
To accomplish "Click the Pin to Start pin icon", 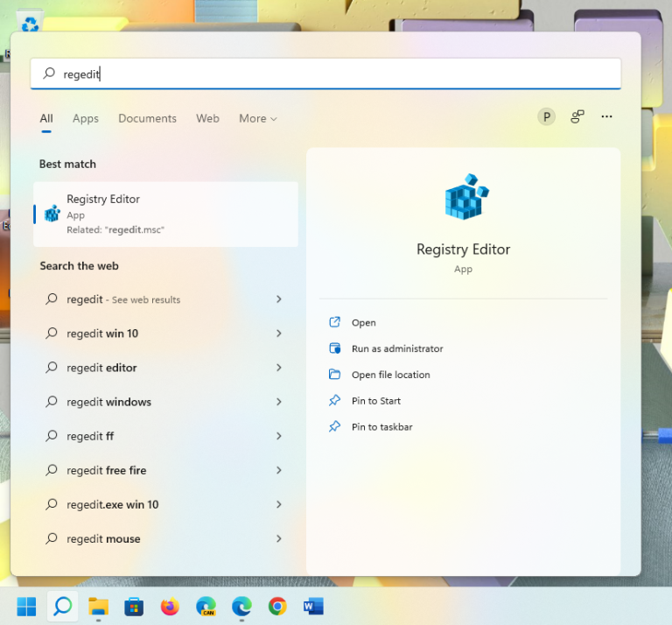I will [335, 400].
